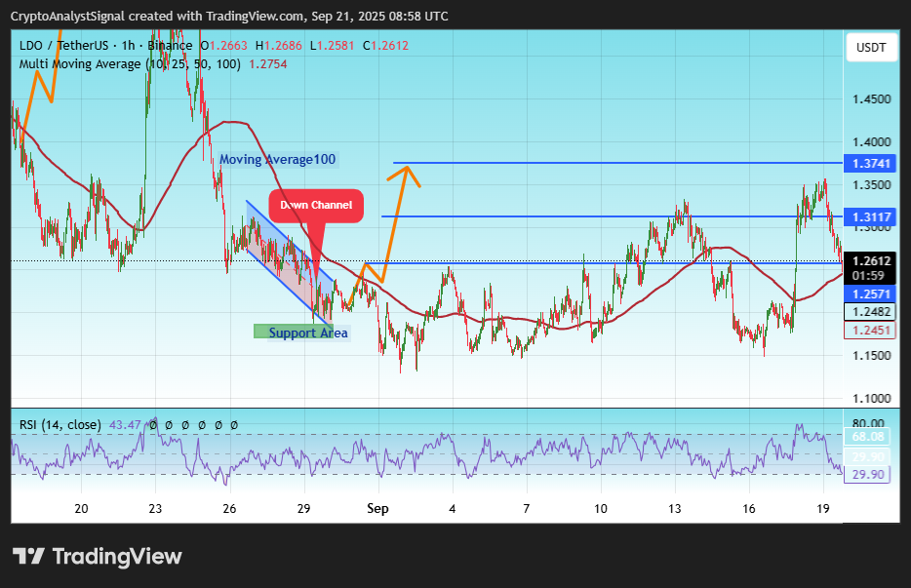Click the 1.4500 price axis tick
Screen dimensions: 911x588
tap(871, 99)
